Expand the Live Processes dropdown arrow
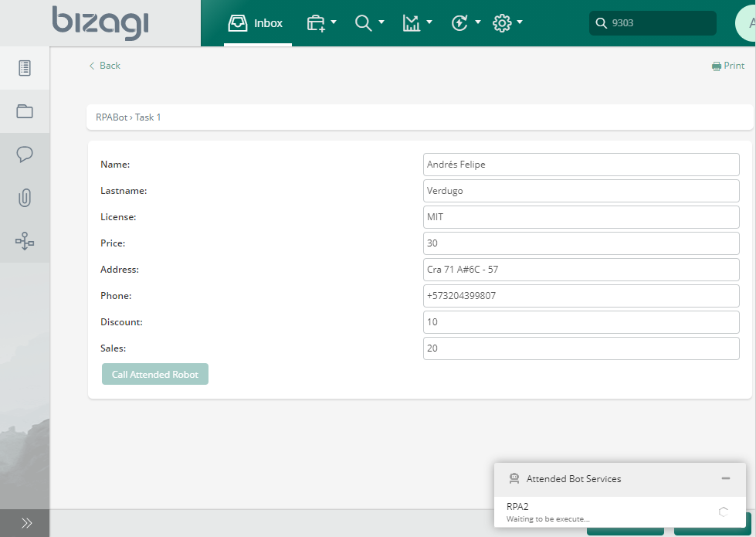The height and width of the screenshot is (537, 756). [x=478, y=22]
